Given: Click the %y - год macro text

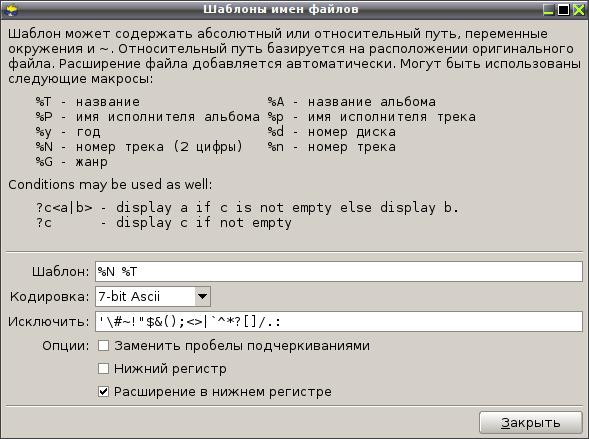Looking at the screenshot, I should point(68,132).
